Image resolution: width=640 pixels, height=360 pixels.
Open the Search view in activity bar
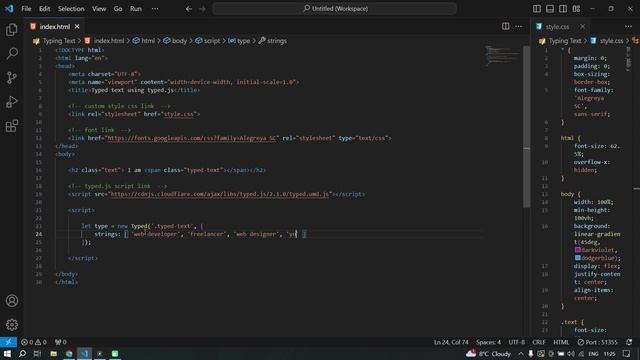click(12, 53)
